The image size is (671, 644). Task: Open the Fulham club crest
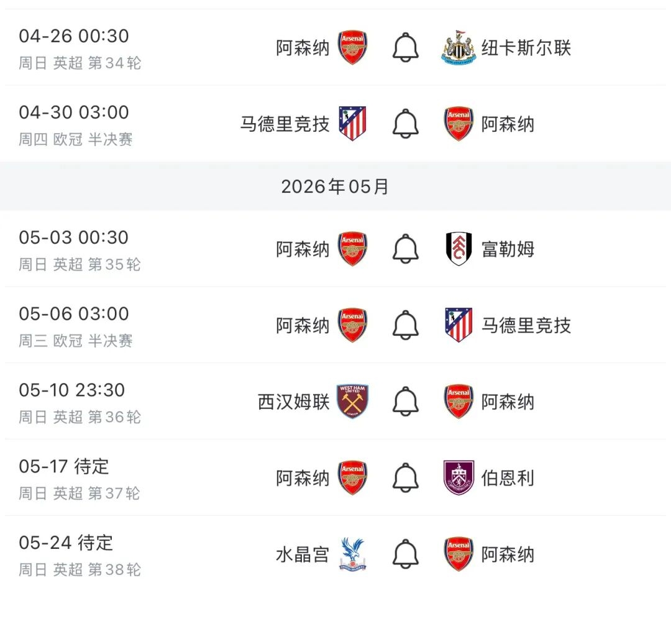pyautogui.click(x=459, y=249)
